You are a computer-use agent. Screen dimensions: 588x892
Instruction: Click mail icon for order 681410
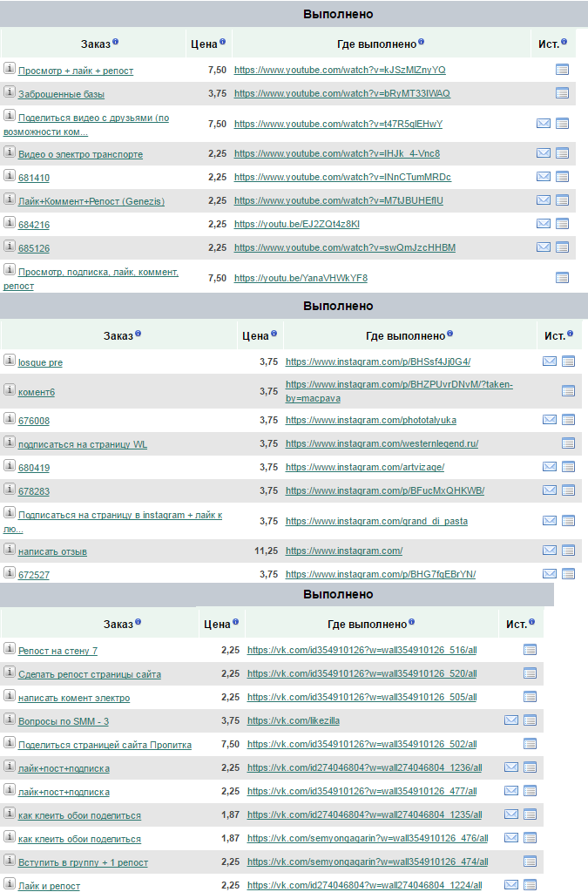click(543, 176)
